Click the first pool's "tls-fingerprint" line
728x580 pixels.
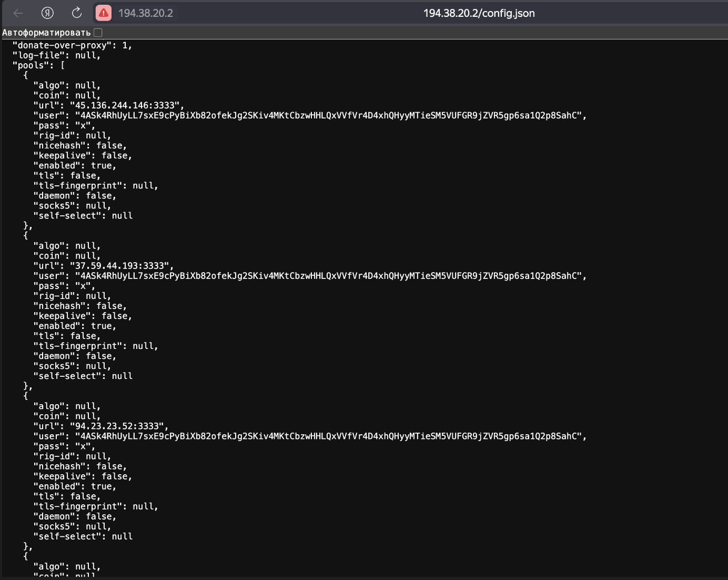click(95, 186)
